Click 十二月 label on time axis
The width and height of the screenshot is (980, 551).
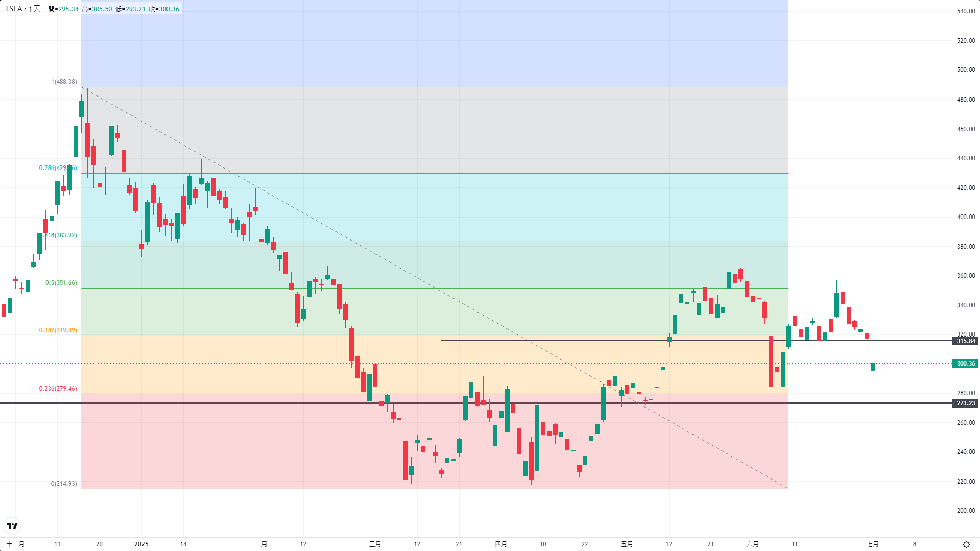pos(15,544)
